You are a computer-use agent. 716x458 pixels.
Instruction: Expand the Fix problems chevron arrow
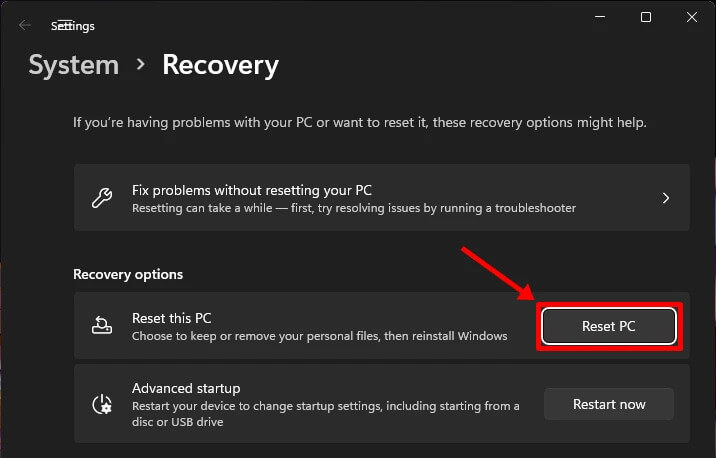point(666,198)
